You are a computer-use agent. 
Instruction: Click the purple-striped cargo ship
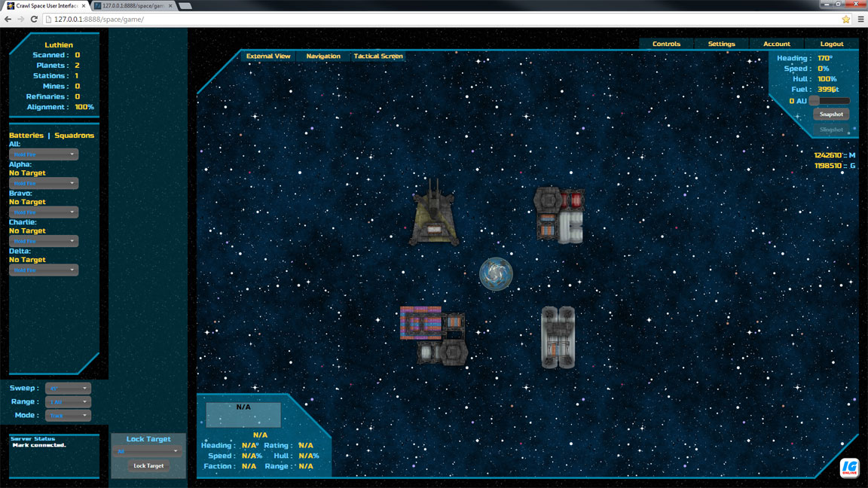(432, 334)
